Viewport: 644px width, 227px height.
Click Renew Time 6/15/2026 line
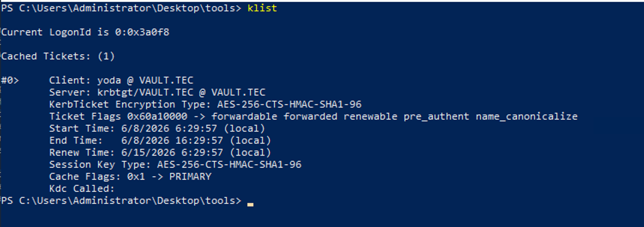click(160, 153)
